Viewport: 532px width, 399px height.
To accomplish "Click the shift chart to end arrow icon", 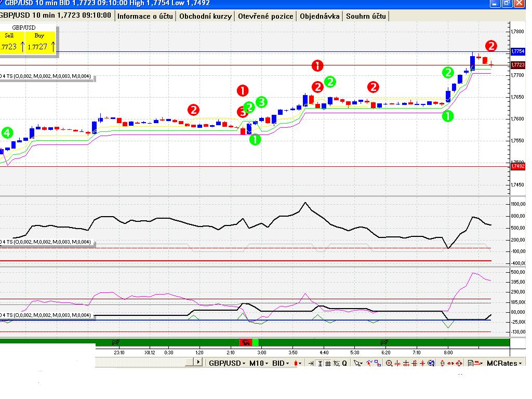I will [311, 363].
